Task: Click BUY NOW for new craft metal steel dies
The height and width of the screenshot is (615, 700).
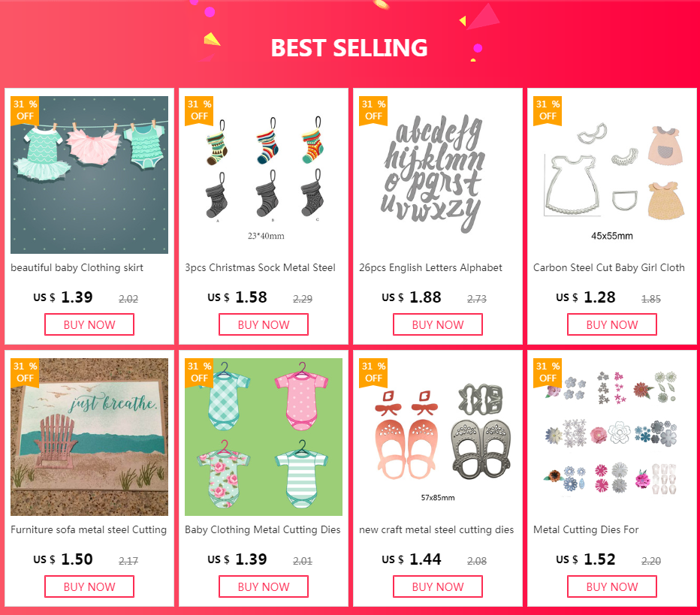Action: click(437, 586)
